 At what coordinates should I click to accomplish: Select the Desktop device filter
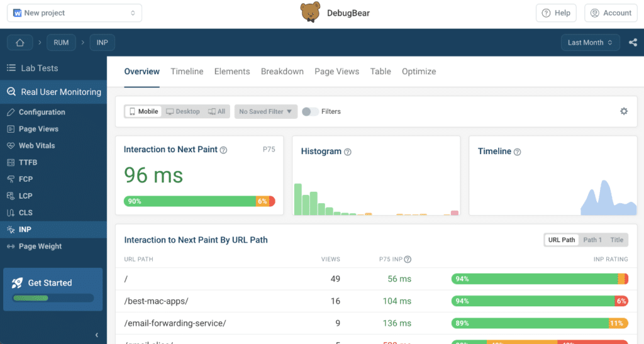pyautogui.click(x=183, y=111)
